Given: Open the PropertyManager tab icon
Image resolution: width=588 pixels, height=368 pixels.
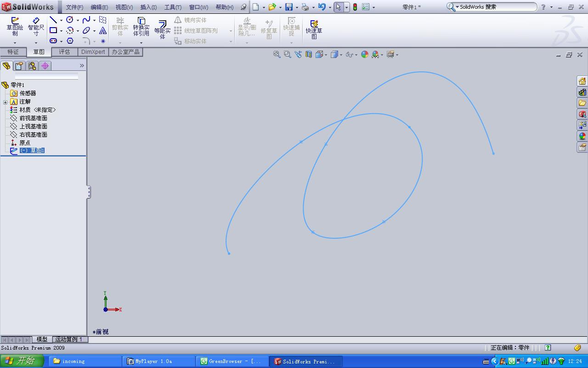Looking at the screenshot, I should coord(19,66).
